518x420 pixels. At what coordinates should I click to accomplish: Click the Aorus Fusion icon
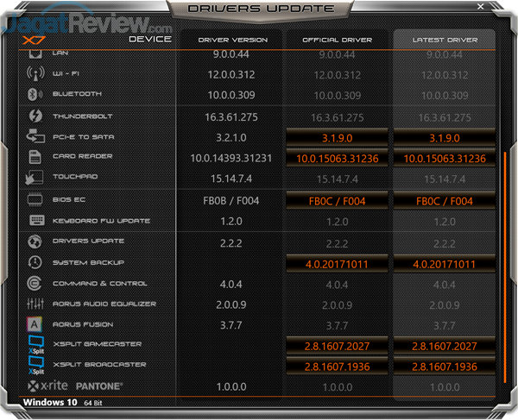(35, 325)
